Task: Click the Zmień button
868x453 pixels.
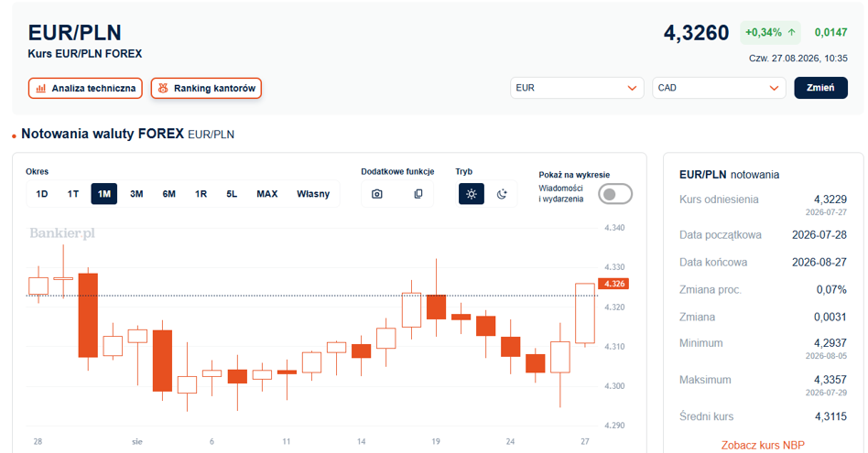Action: pos(820,88)
